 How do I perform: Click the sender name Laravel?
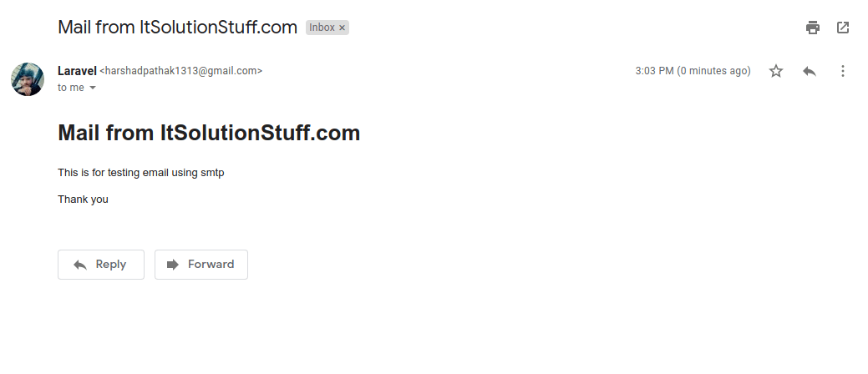click(77, 71)
